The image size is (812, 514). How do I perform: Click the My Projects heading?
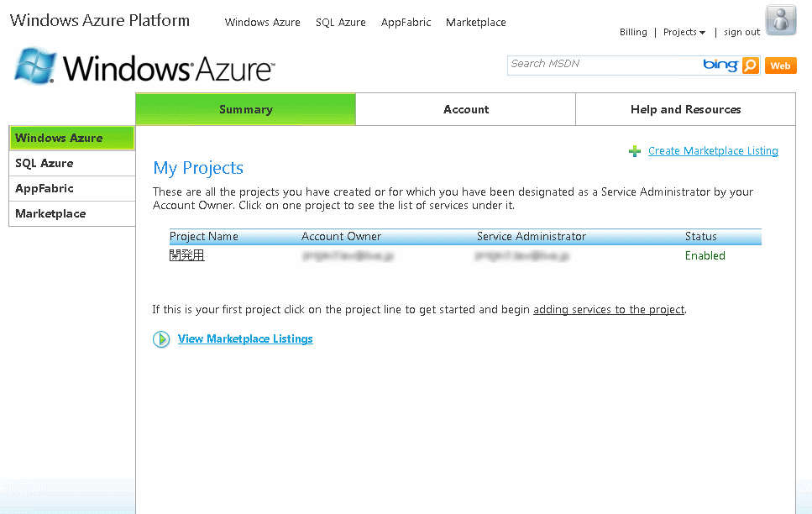coord(198,168)
